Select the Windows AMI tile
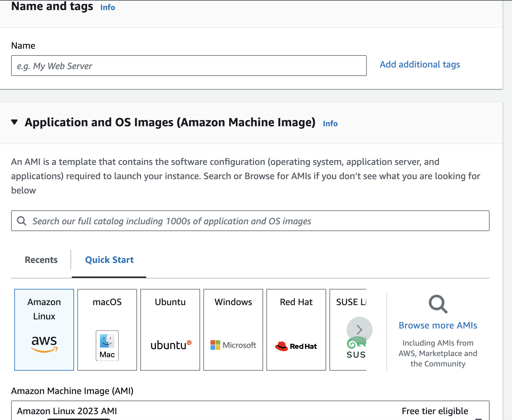This screenshot has width=512, height=420. point(233,329)
